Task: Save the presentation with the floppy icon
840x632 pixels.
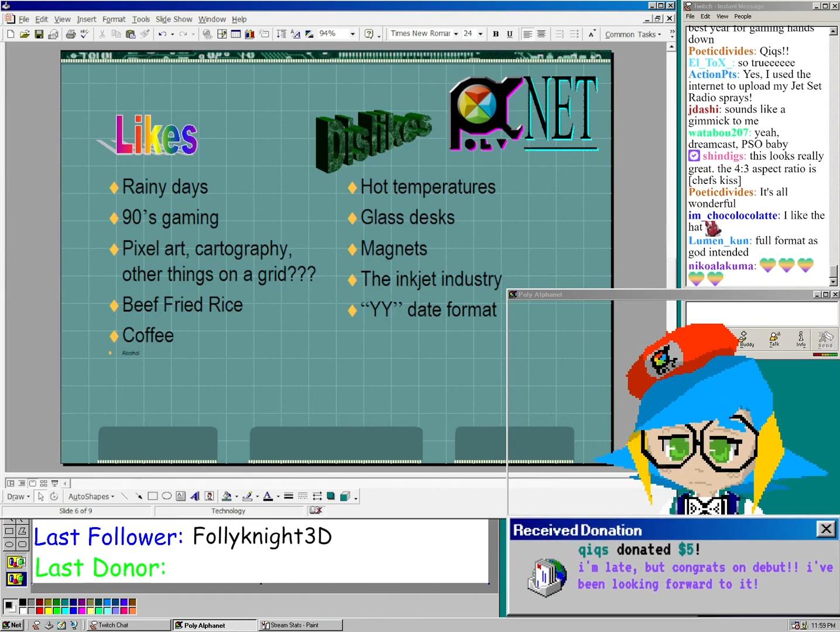Action: [39, 34]
